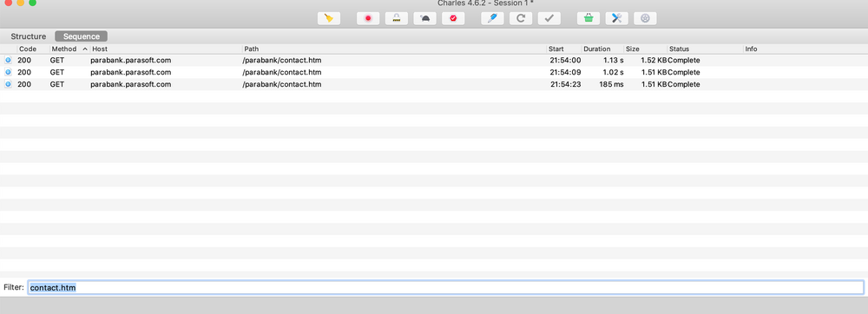Sort by the Method column header
Viewport: 868px width, 314px height.
pos(69,49)
